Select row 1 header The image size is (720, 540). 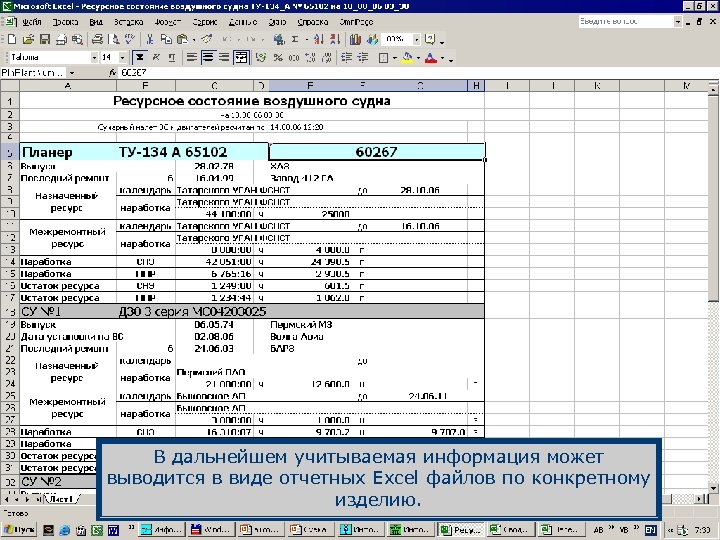click(10, 101)
